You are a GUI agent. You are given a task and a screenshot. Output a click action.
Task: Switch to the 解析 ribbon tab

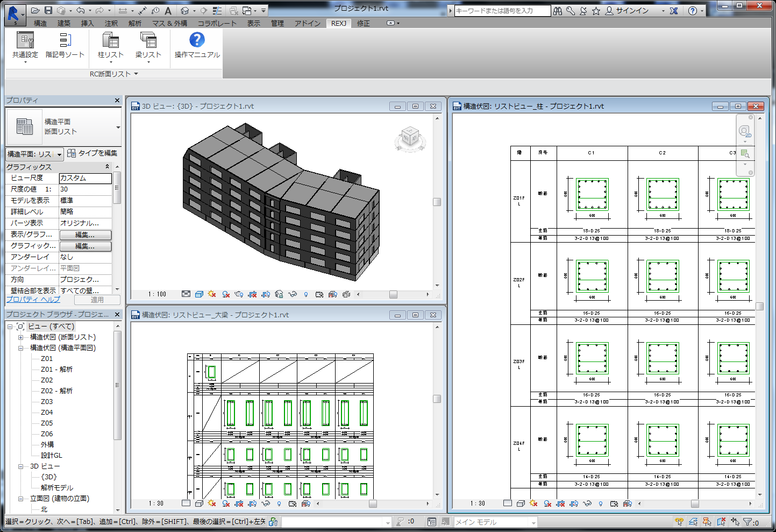[x=135, y=23]
